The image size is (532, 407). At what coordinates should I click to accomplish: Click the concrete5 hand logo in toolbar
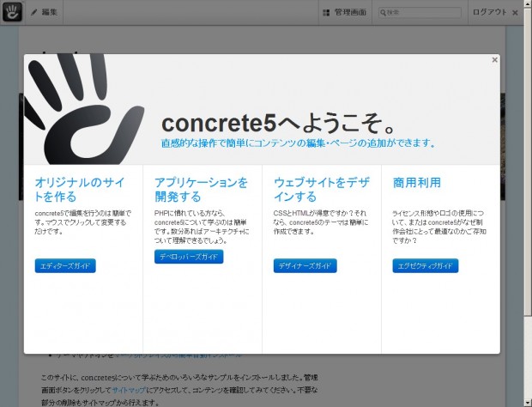pos(13,12)
